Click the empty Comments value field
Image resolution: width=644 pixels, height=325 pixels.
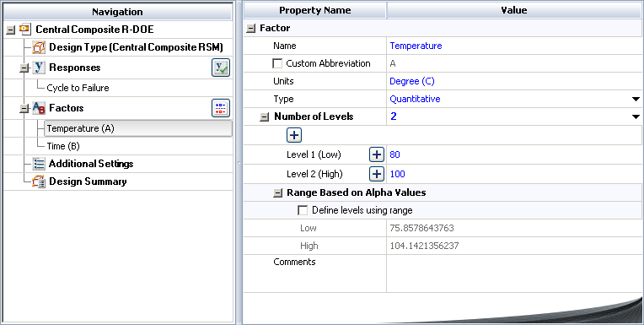click(514, 274)
